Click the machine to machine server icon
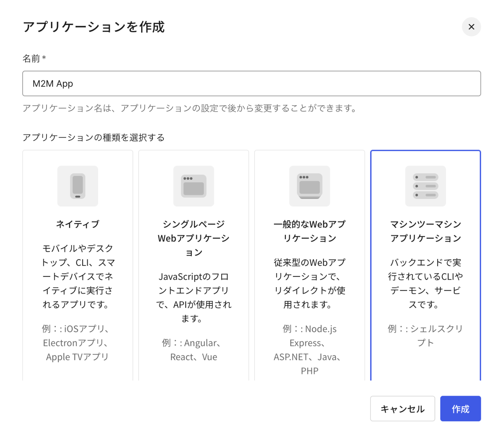504x436 pixels. tap(426, 186)
